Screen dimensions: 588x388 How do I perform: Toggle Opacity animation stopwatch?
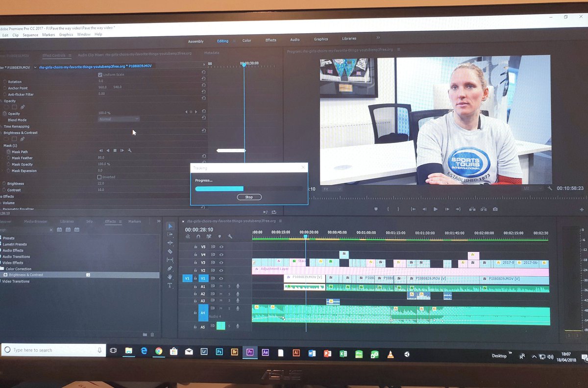tap(5, 114)
